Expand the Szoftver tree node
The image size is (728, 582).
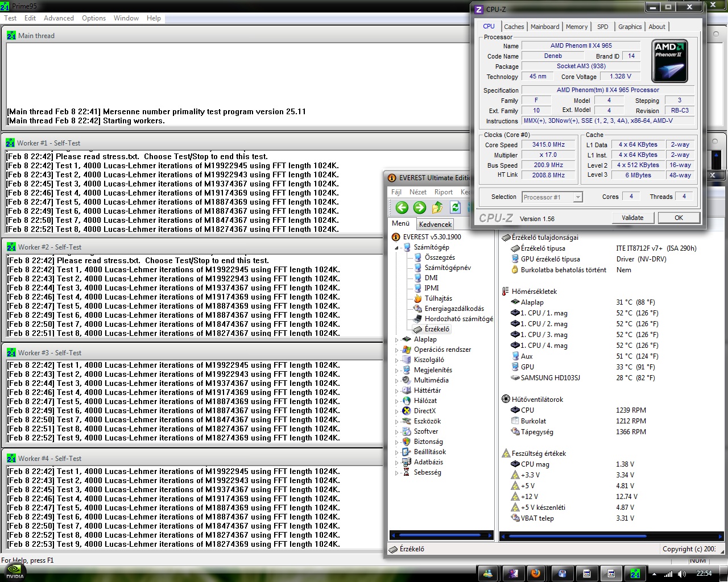point(397,432)
